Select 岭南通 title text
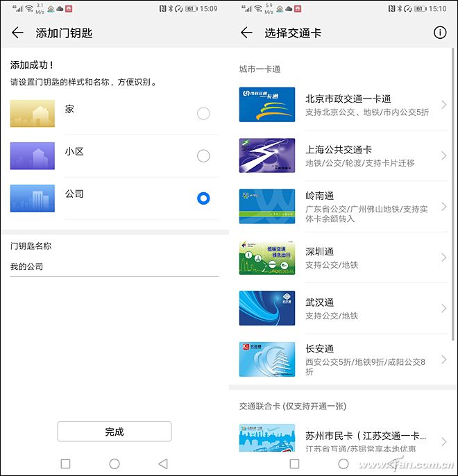 [320, 196]
